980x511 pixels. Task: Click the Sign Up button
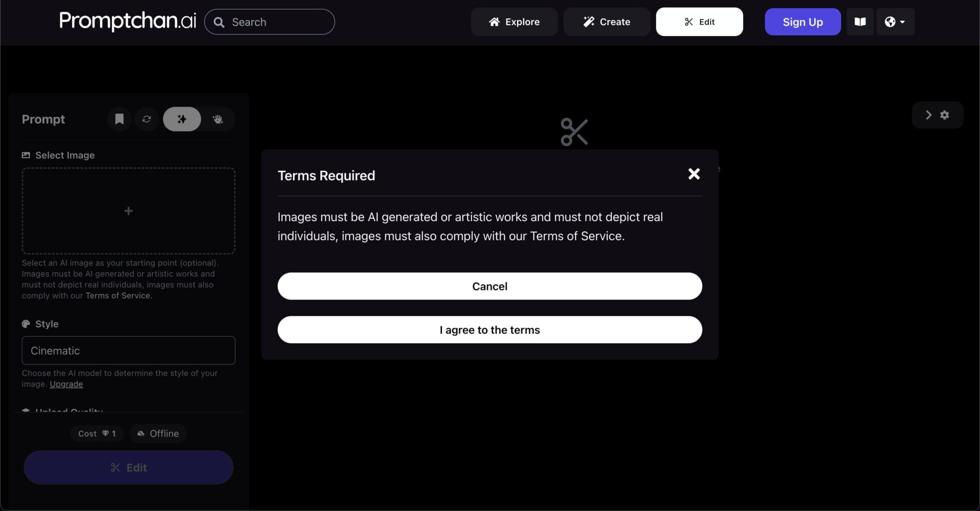coord(802,22)
